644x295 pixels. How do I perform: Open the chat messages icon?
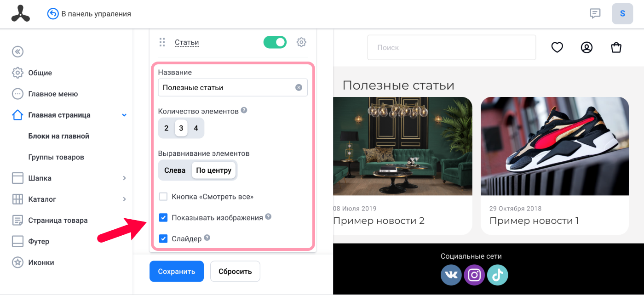[x=595, y=13]
